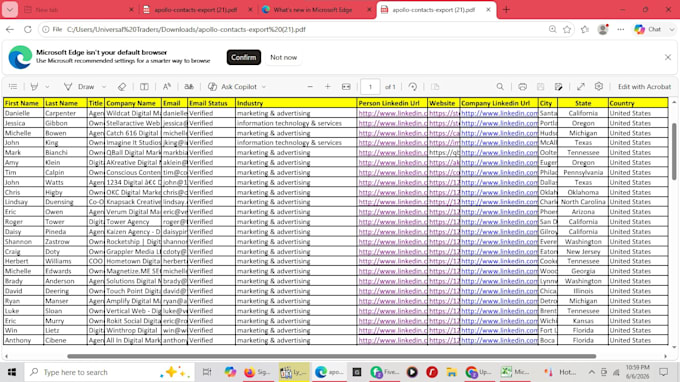Click the address bar URL

click(x=186, y=29)
